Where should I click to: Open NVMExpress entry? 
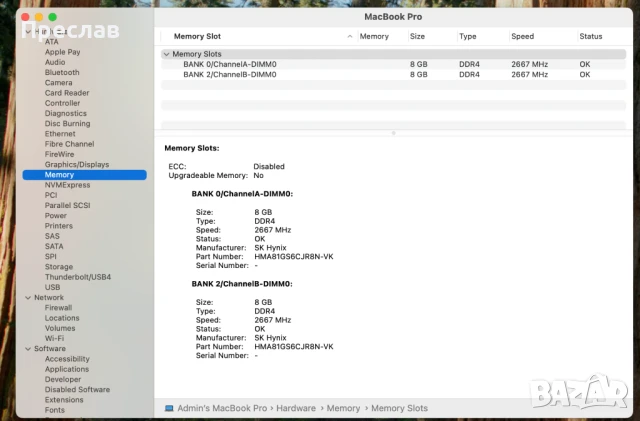(x=67, y=185)
